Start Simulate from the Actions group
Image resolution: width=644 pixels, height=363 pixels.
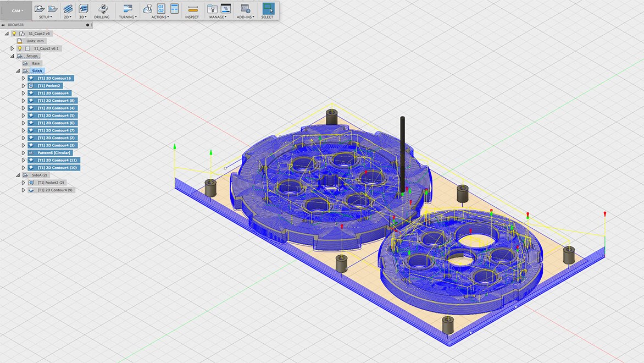[x=148, y=9]
